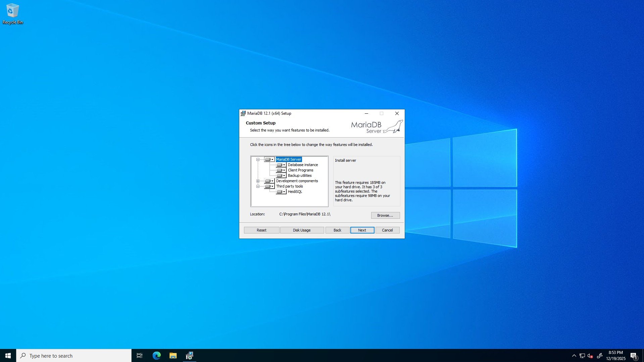Select the Backup utilities feature
This screenshot has width=644, height=362.
pyautogui.click(x=300, y=175)
